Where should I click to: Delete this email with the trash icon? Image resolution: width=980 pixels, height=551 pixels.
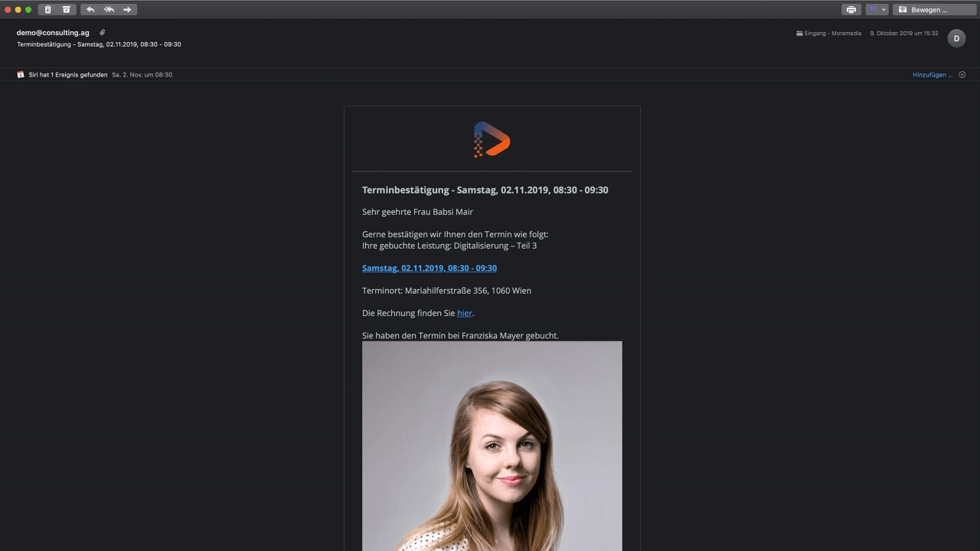tap(47, 9)
